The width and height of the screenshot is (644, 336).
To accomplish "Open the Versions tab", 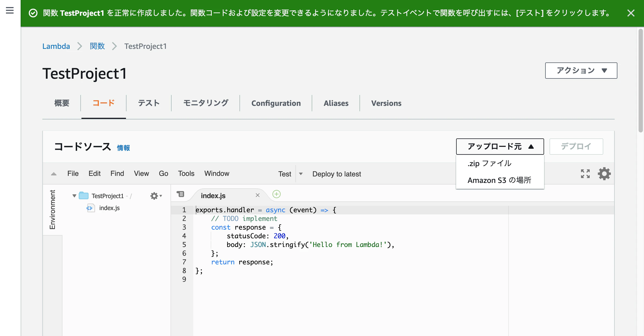I will pos(386,103).
